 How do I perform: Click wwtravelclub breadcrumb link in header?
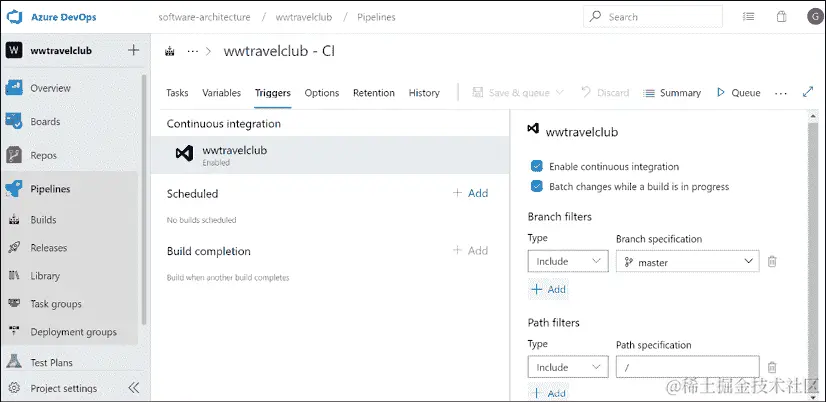304,17
